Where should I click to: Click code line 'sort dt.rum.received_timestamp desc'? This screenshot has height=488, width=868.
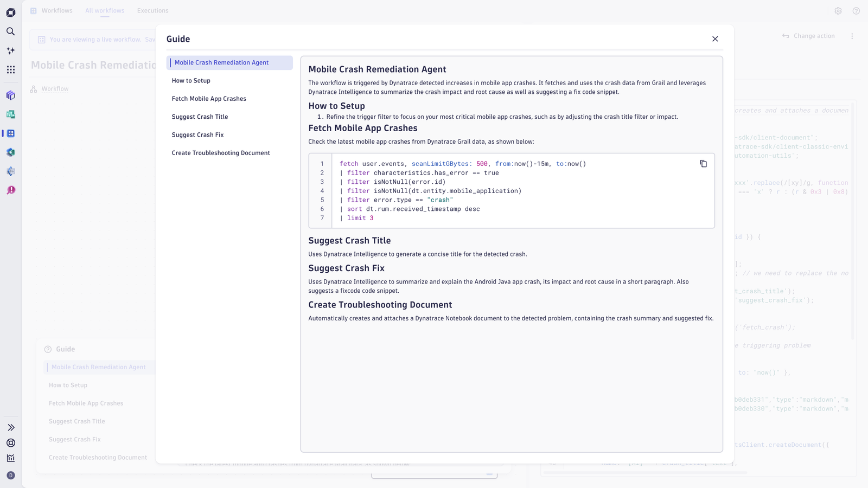point(410,209)
